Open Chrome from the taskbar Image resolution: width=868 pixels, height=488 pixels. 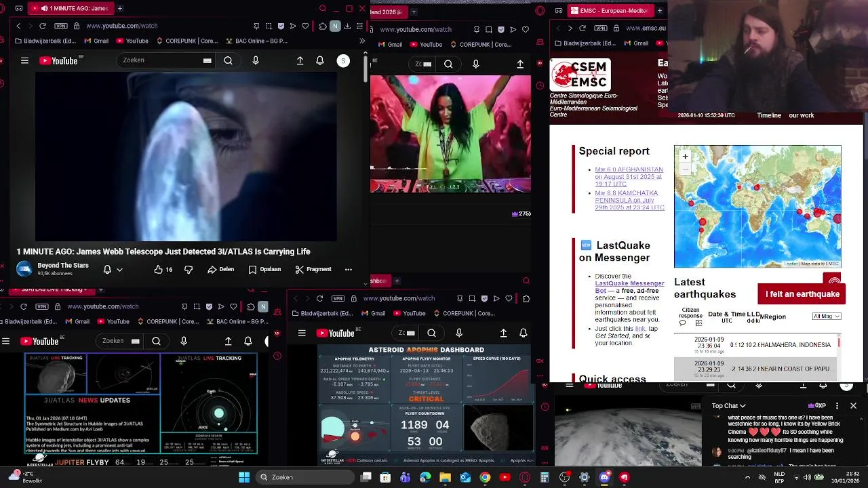(485, 477)
